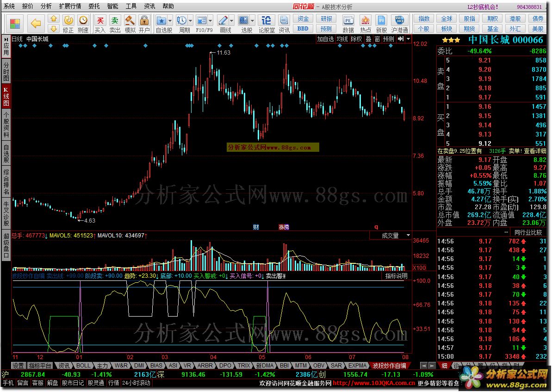Open the chart header dropdown arrow next to 预测

[409, 39]
